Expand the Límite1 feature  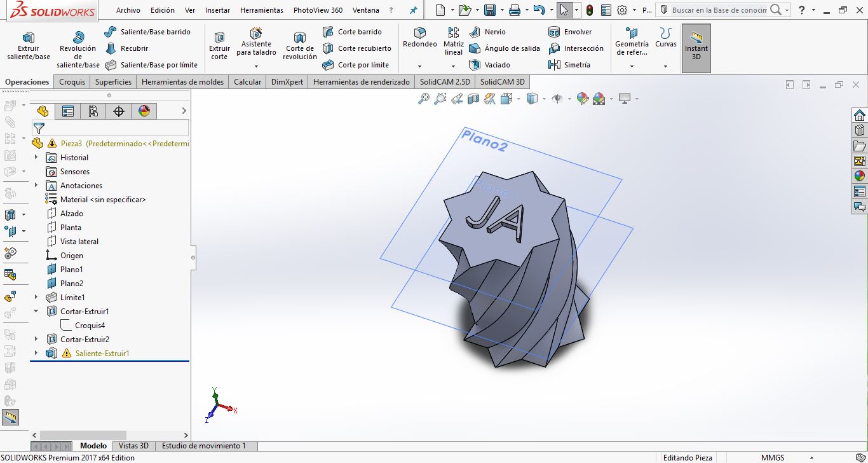(36, 298)
